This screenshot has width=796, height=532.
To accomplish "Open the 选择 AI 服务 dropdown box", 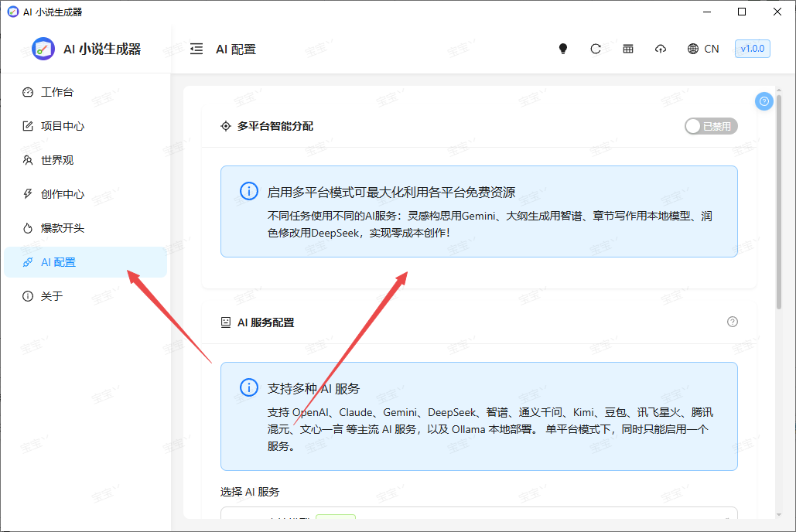I will (478, 517).
